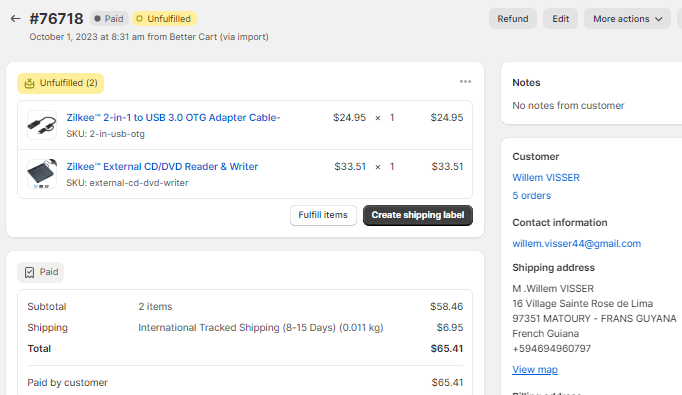
Task: Select the SKU: 2-in-usb-otg text
Action: point(106,134)
